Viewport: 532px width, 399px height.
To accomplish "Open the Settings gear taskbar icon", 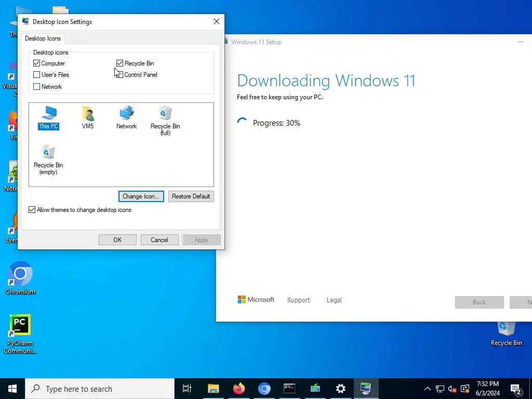I will [x=340, y=389].
